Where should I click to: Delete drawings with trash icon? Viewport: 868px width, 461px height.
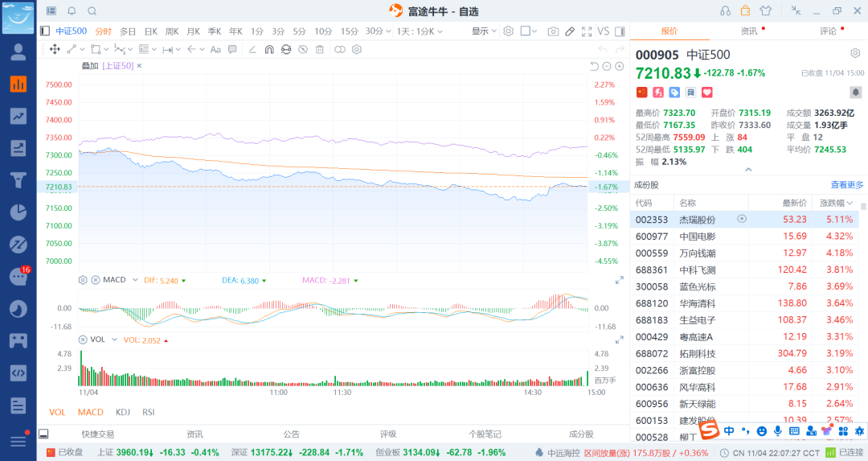point(319,49)
